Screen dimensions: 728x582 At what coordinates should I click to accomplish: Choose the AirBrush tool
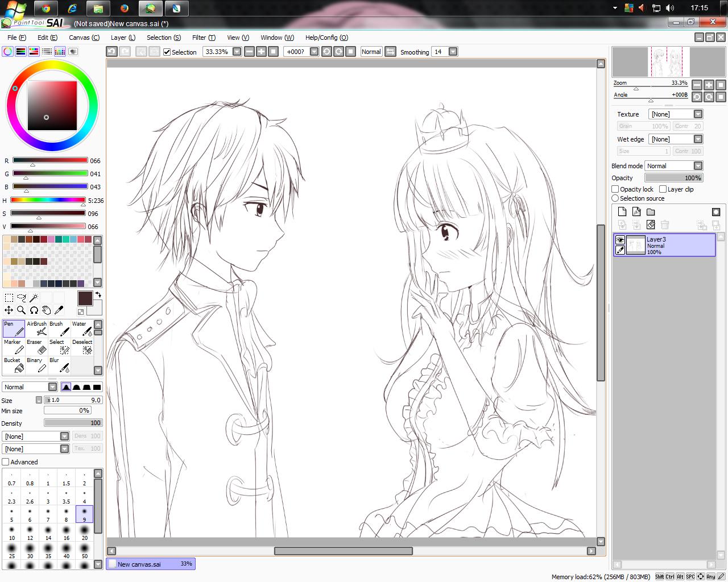tap(36, 329)
